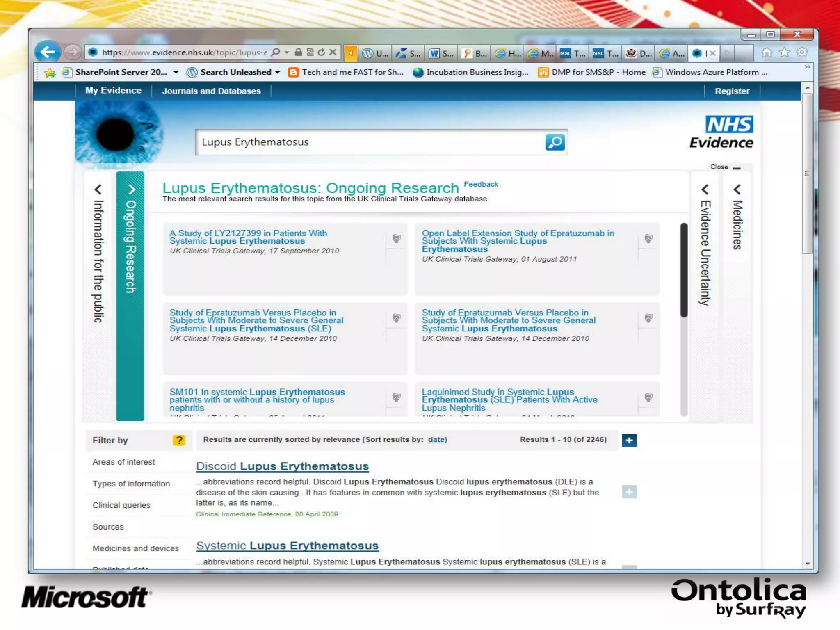Collapse the topic panel with Close minus

736,167
